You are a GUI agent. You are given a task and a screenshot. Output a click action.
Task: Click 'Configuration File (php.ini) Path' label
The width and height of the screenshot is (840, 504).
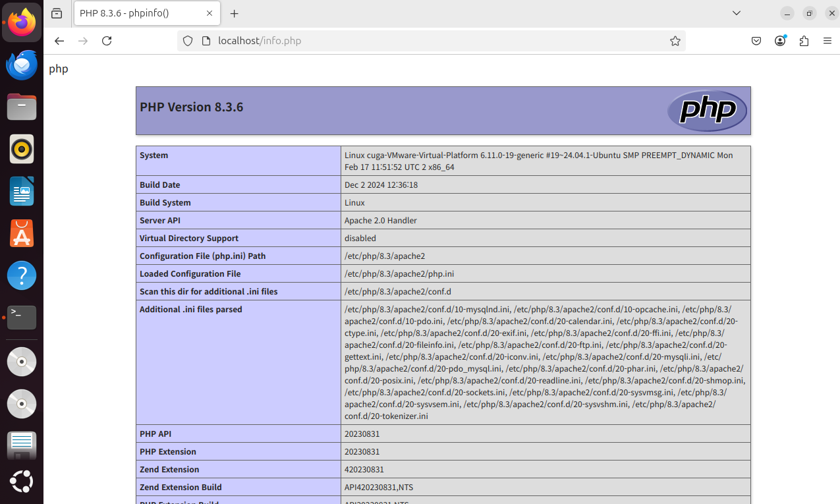pyautogui.click(x=202, y=256)
